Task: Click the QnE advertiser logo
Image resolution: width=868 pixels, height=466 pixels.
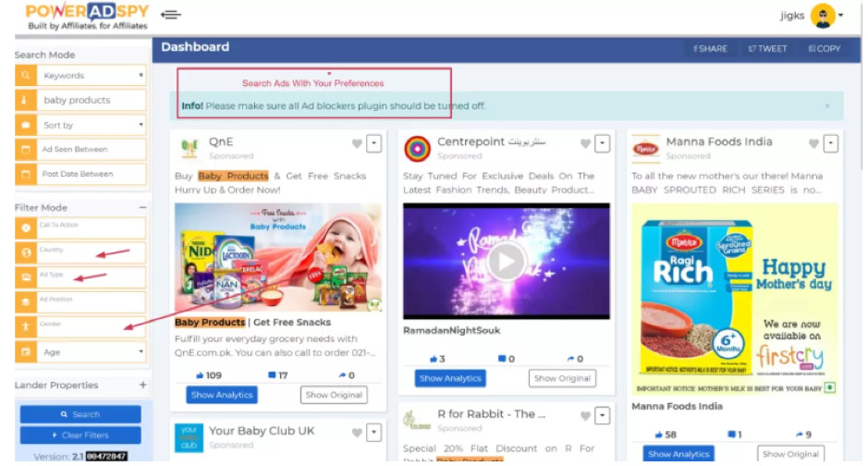Action: click(189, 148)
